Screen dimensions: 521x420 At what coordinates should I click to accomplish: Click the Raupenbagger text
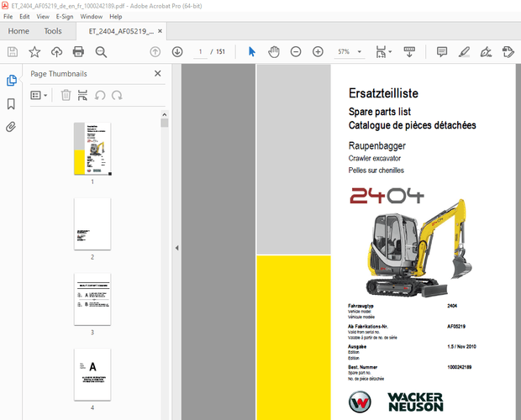(x=377, y=146)
